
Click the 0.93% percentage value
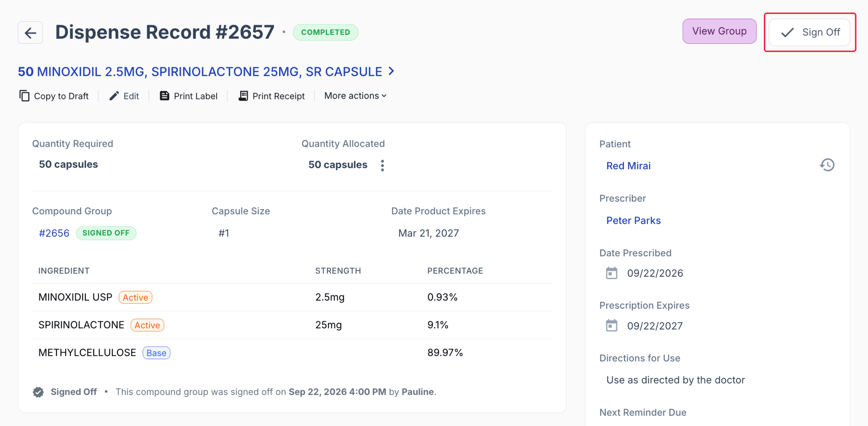[x=442, y=297]
